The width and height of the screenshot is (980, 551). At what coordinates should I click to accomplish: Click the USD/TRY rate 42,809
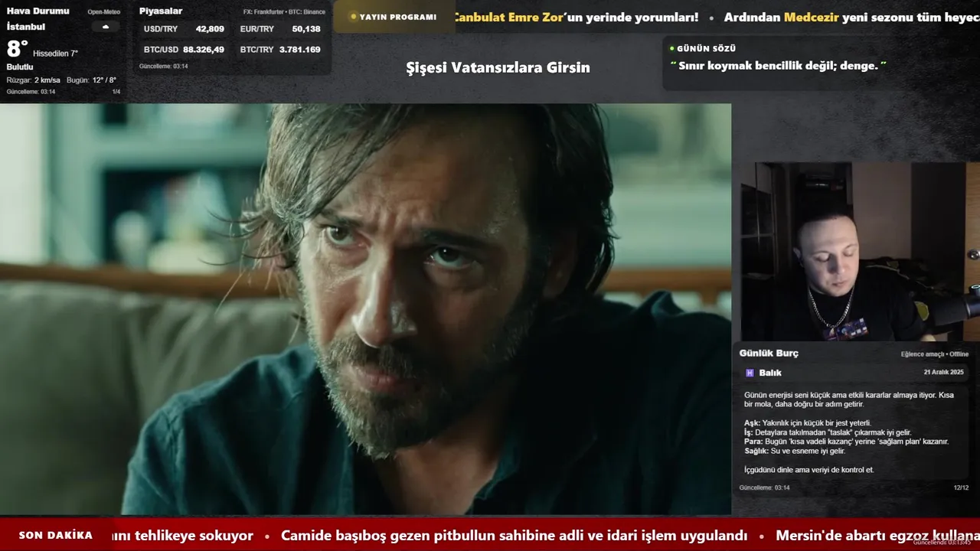tap(210, 28)
